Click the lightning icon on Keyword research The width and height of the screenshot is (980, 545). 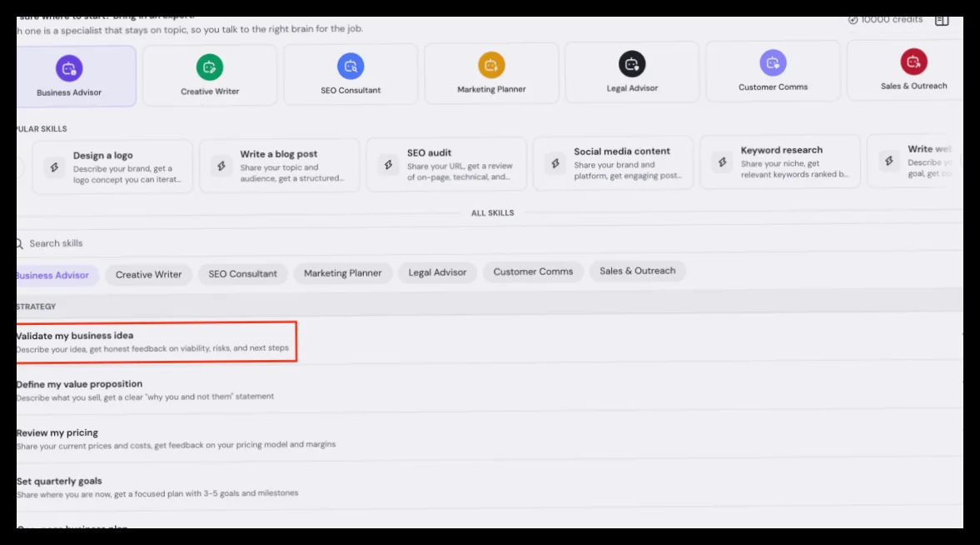tap(722, 162)
